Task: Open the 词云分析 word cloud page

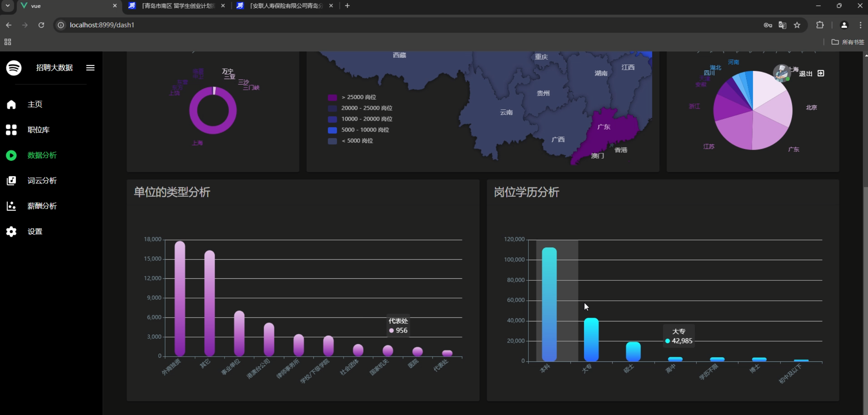Action: [42, 181]
